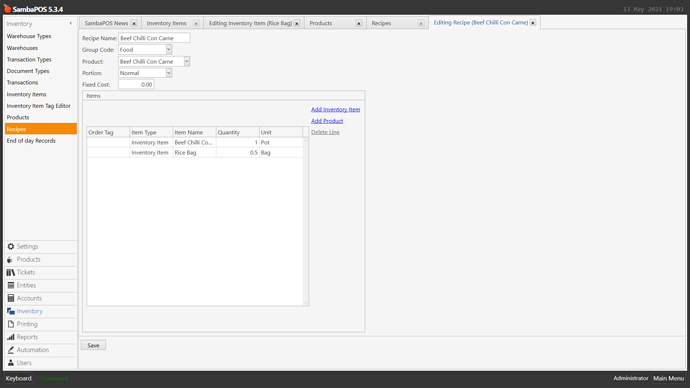690x388 pixels.
Task: Click the Item Type column header
Action: [151, 132]
